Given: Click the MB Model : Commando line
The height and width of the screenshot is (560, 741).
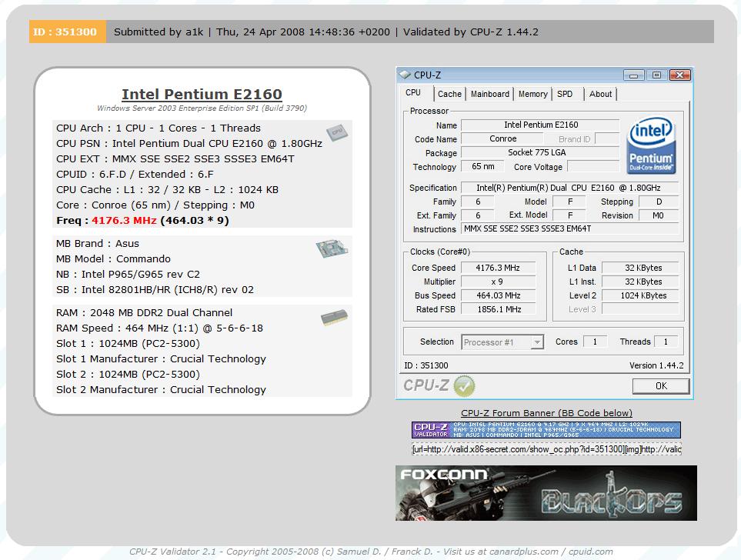Looking at the screenshot, I should pyautogui.click(x=113, y=259).
